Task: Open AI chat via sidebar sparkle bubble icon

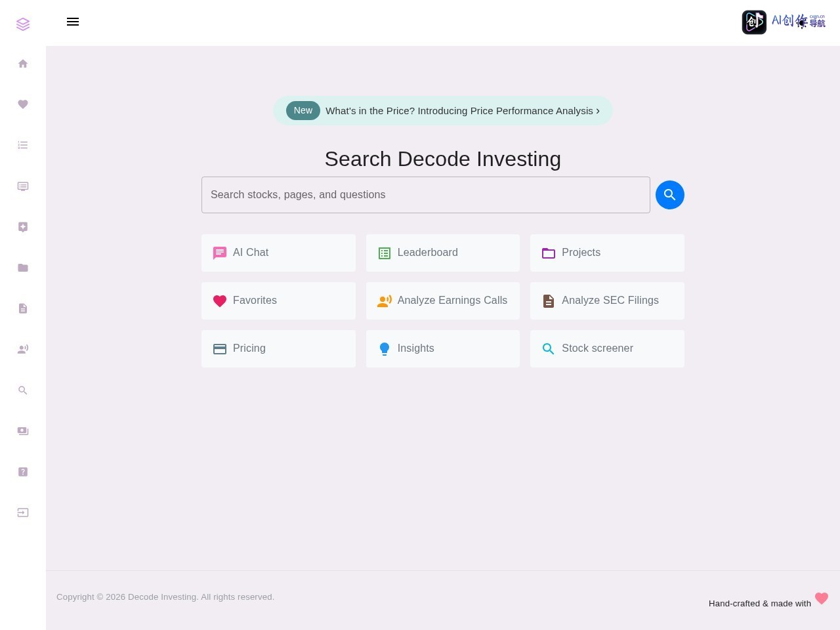Action: click(x=23, y=227)
